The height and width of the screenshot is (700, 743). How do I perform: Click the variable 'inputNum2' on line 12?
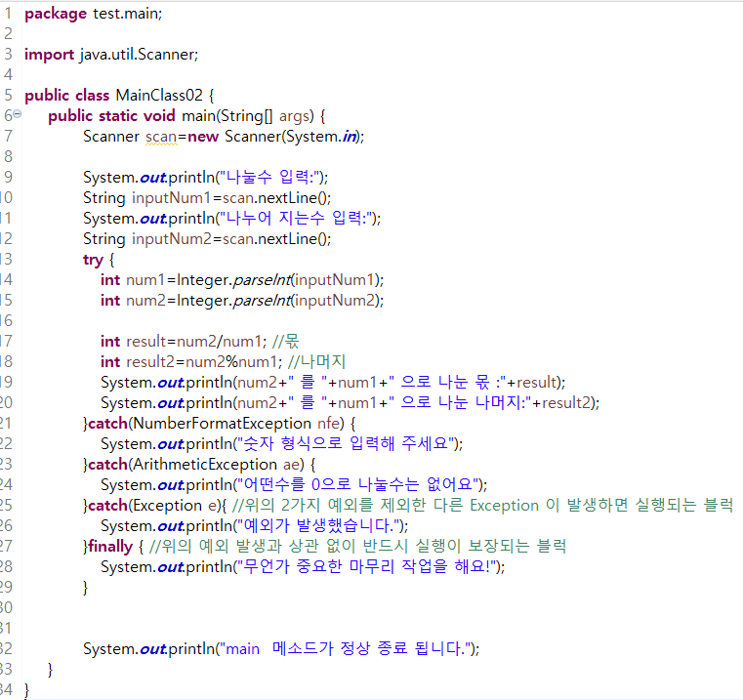click(172, 239)
